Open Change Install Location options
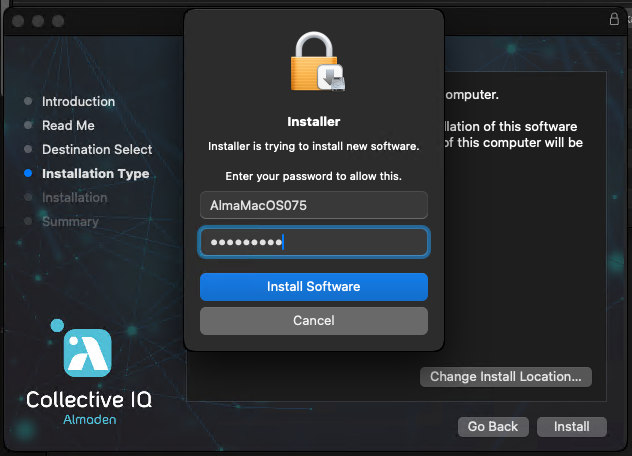The width and height of the screenshot is (632, 456). click(506, 377)
